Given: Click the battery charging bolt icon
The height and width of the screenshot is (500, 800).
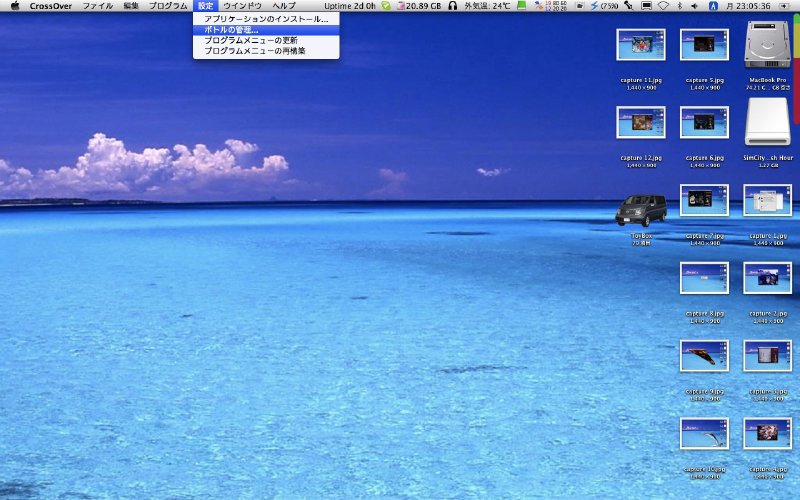Looking at the screenshot, I should (x=596, y=6).
